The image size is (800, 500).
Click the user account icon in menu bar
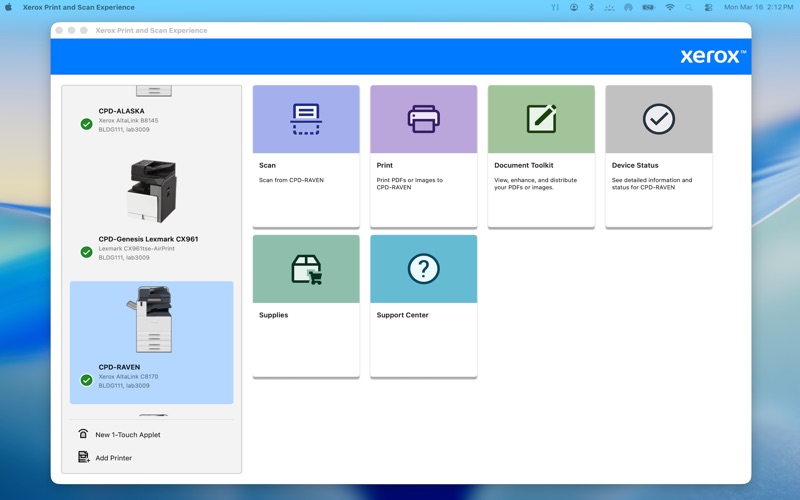tap(574, 7)
